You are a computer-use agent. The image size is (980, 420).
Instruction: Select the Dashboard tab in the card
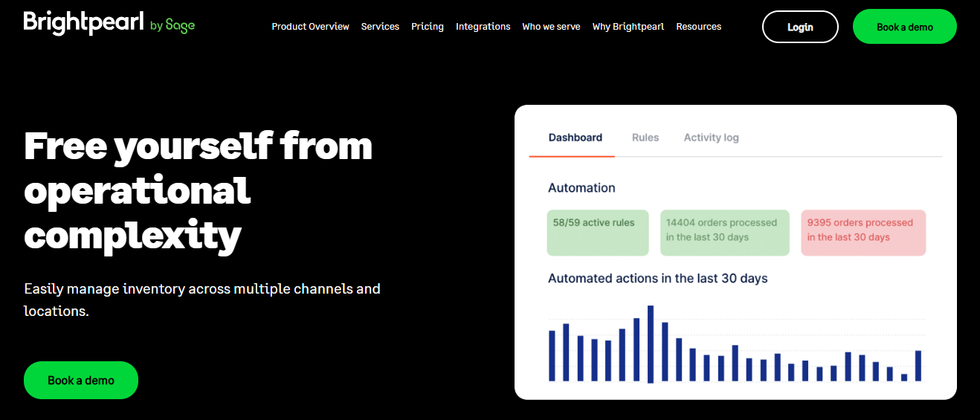tap(576, 138)
